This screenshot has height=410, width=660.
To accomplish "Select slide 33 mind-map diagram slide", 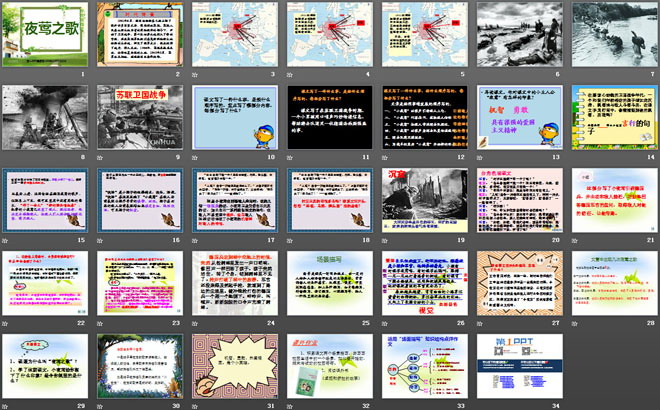I will (425, 366).
